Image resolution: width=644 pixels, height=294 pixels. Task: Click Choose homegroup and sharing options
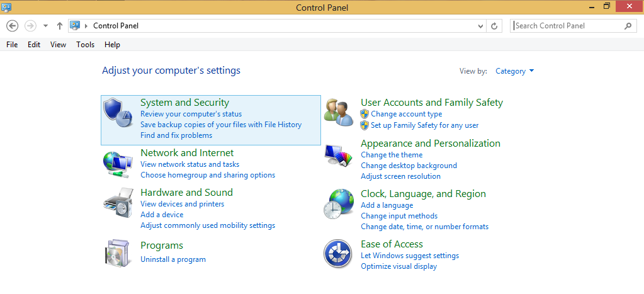tap(208, 175)
